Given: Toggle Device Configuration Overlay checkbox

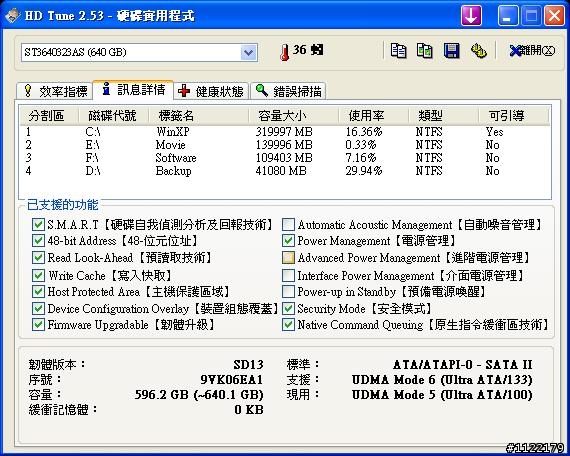Looking at the screenshot, I should (38, 309).
